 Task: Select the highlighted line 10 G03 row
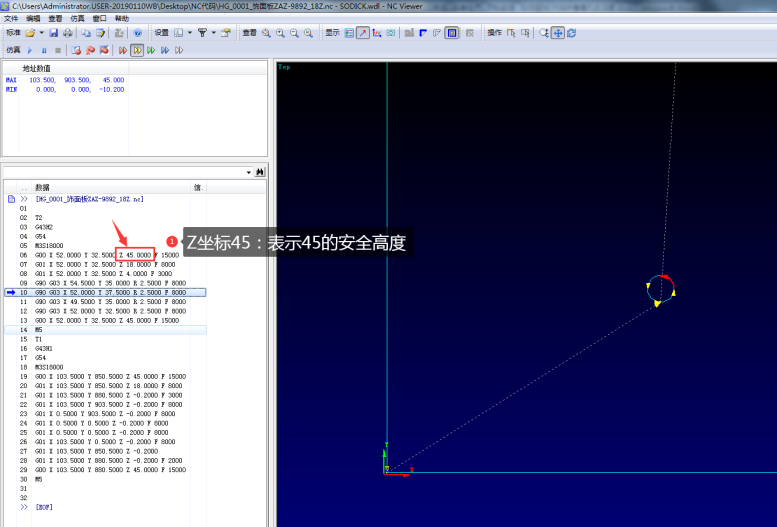point(105,293)
